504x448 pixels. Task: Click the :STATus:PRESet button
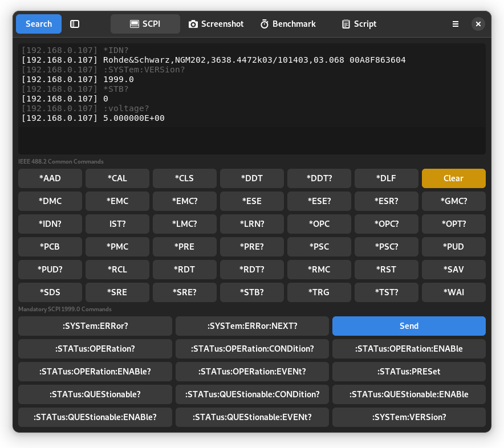point(409,372)
